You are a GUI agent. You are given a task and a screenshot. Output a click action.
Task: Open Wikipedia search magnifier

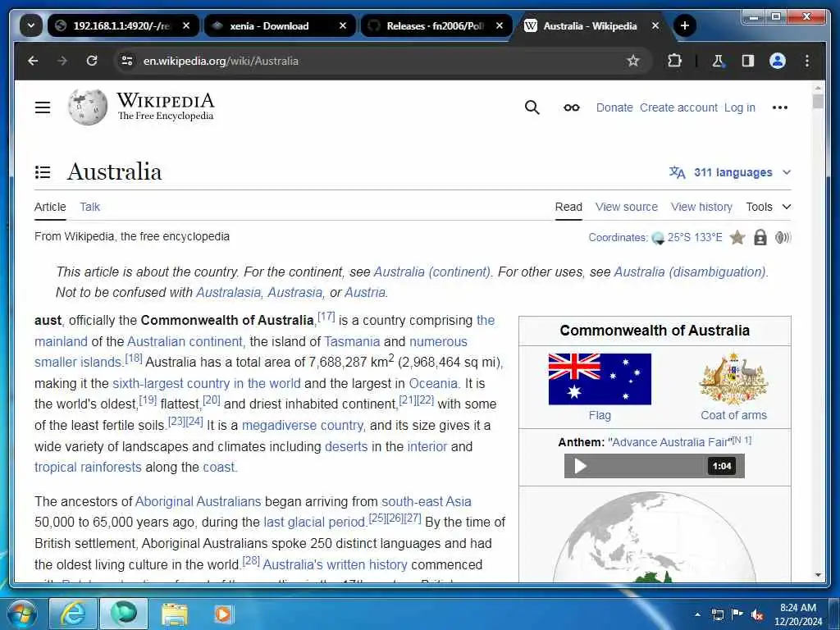tap(532, 107)
